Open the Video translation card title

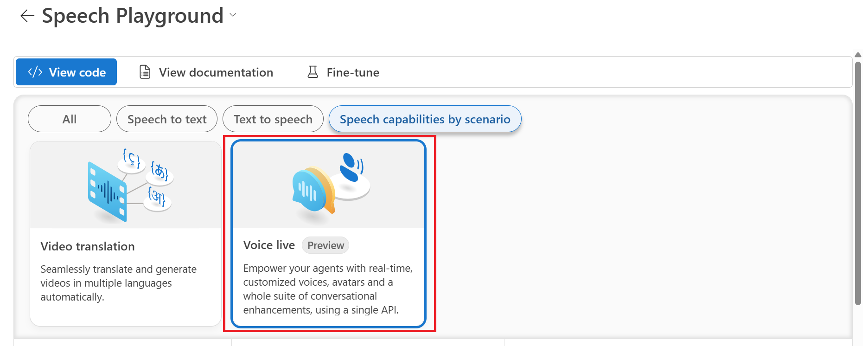tap(88, 246)
